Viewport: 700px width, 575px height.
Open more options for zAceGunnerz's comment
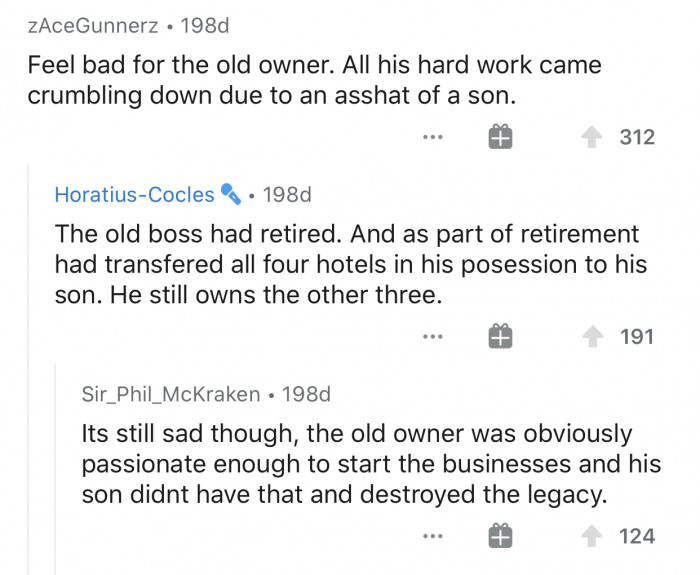pos(433,137)
